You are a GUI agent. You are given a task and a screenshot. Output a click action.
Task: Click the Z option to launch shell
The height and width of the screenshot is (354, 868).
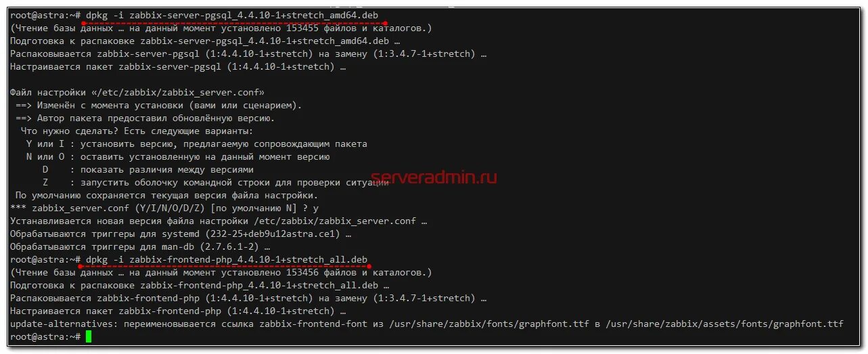pyautogui.click(x=208, y=183)
